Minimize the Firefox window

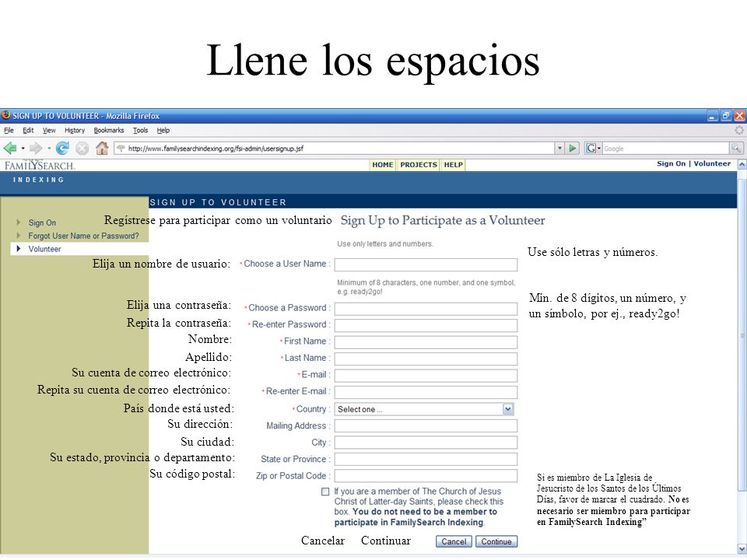click(712, 116)
